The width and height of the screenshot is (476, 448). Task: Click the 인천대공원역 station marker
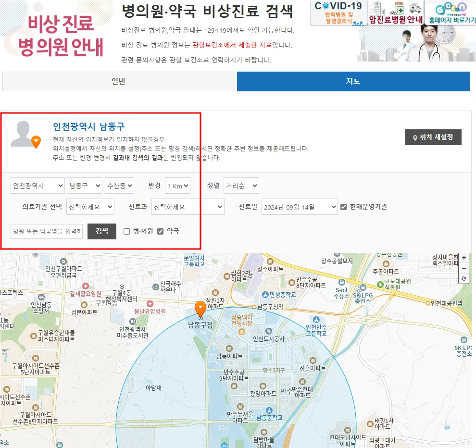coord(428,303)
